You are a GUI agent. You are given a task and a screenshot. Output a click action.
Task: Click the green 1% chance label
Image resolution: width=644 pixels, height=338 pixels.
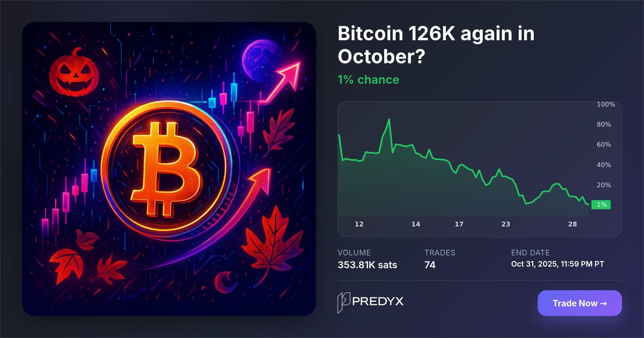point(368,80)
